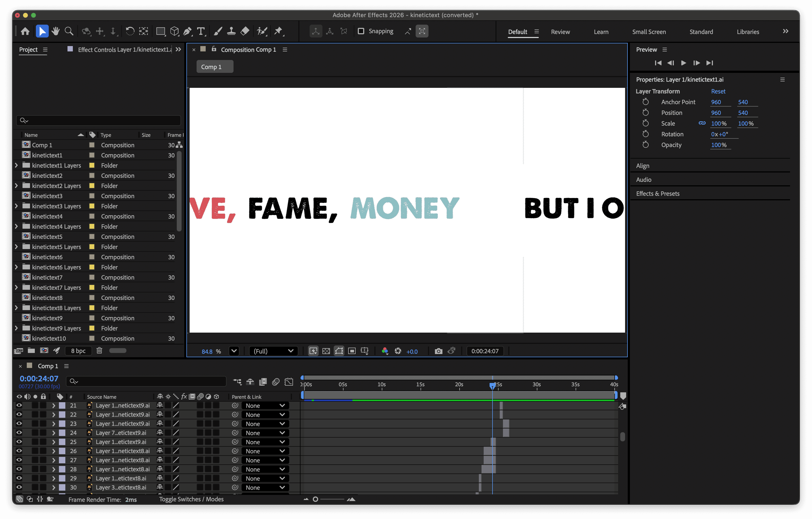The image size is (812, 519).
Task: Click Reset in Layer Transform
Action: coord(718,91)
